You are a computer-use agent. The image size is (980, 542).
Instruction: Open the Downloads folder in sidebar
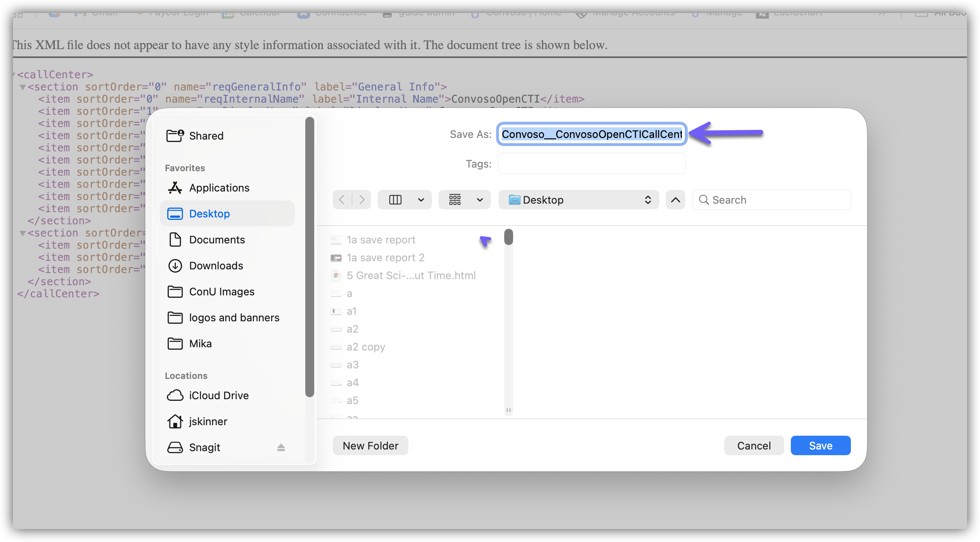point(216,266)
